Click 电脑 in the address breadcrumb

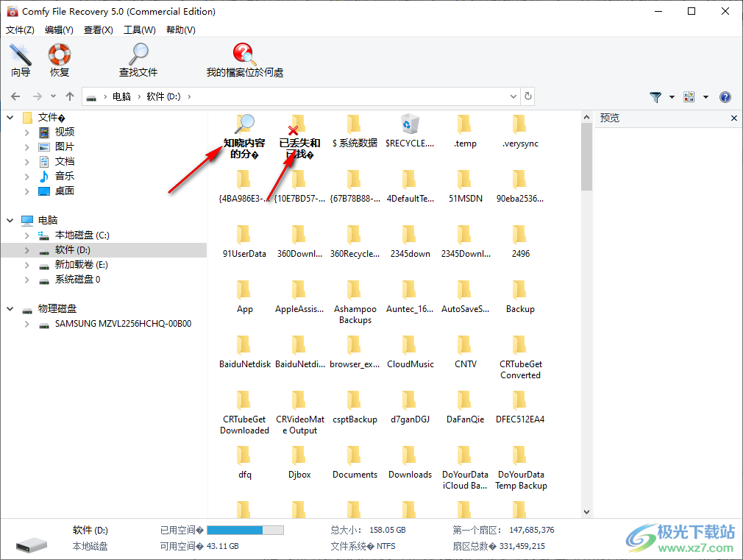click(x=121, y=96)
